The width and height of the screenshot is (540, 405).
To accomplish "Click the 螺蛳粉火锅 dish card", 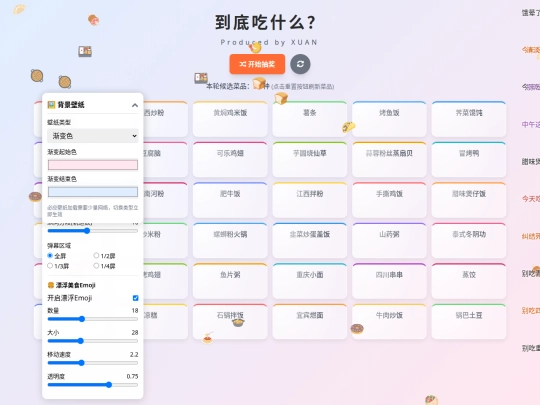I will click(230, 240).
